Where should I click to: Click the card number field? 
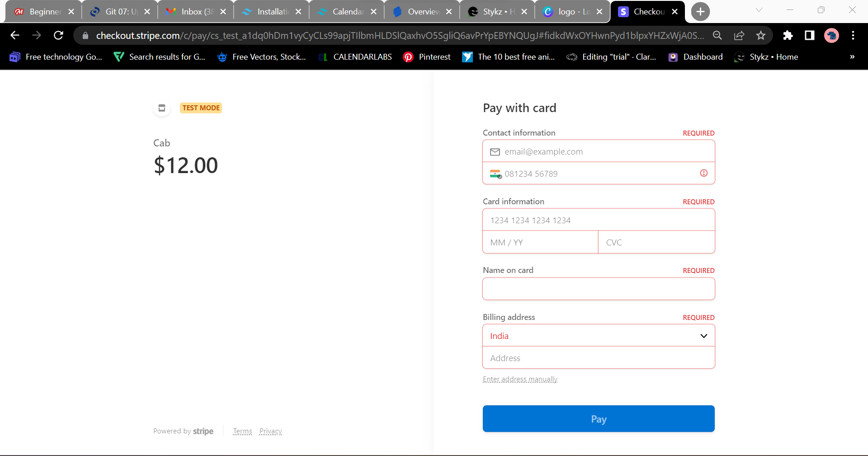tap(599, 220)
